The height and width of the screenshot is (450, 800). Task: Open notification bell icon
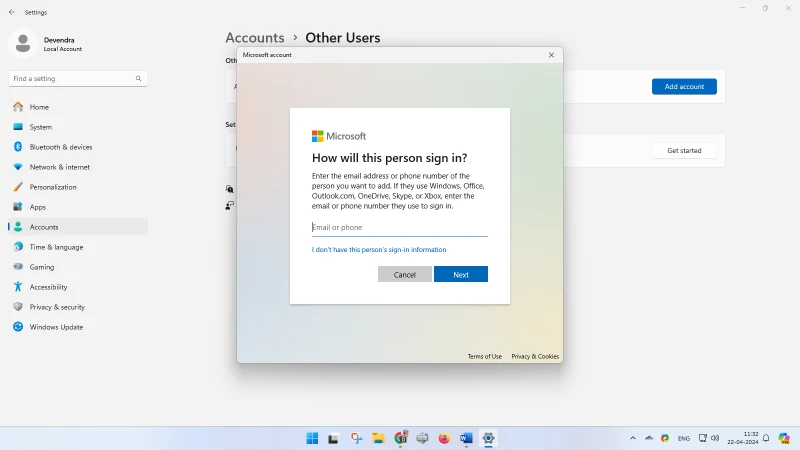coord(766,438)
